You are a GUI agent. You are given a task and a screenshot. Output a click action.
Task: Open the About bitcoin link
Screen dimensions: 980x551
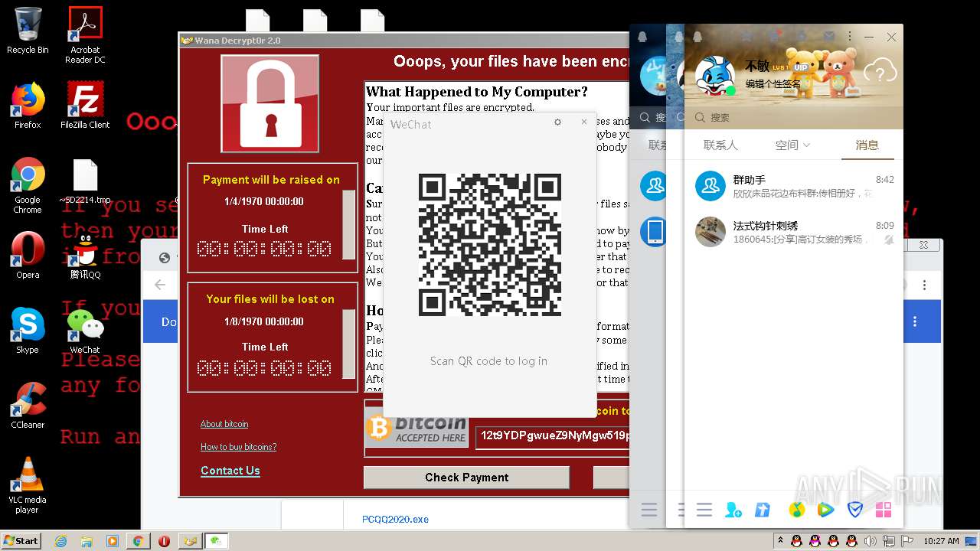(224, 424)
